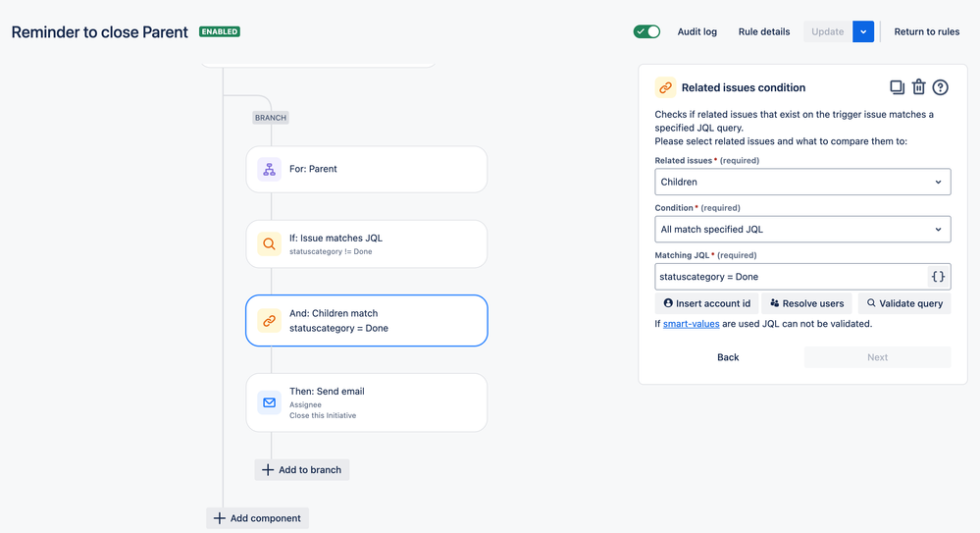The width and height of the screenshot is (980, 533).
Task: Delete the component with trash icon
Action: pos(918,87)
